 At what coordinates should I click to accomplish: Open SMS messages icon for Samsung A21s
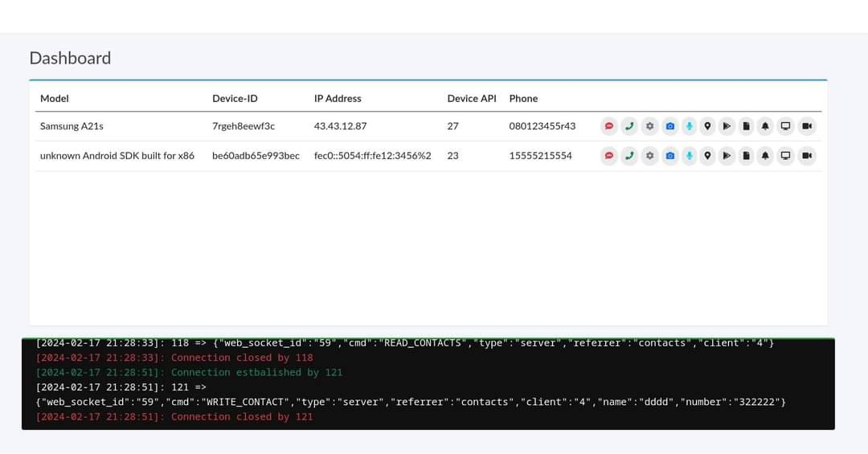click(x=609, y=126)
